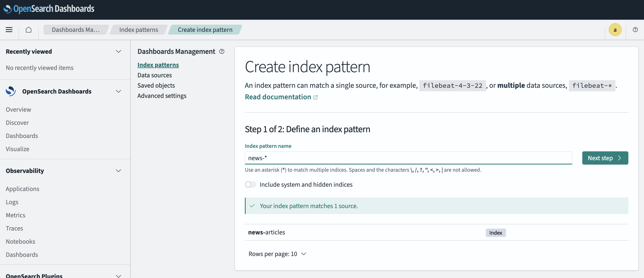Click external link icon after Read documentation

coord(315,97)
